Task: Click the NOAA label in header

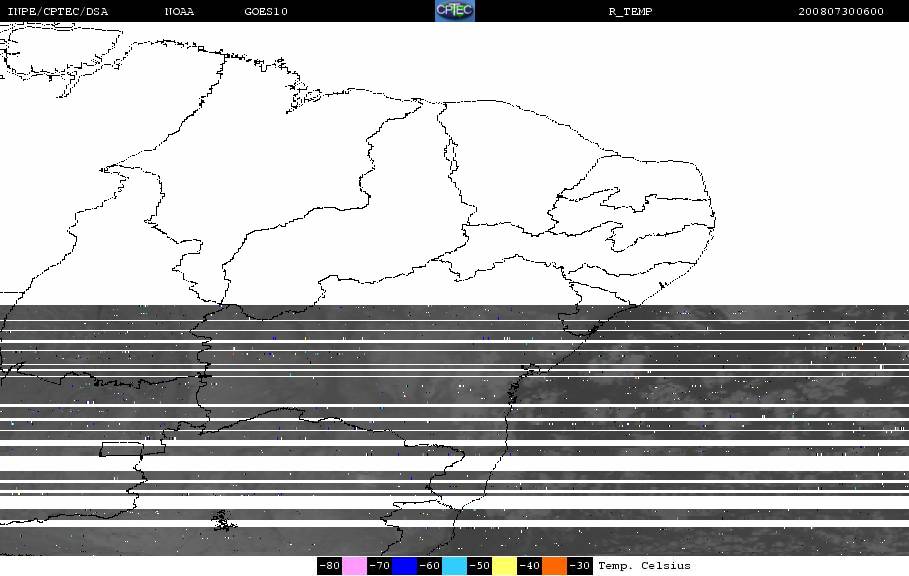Action: 179,12
